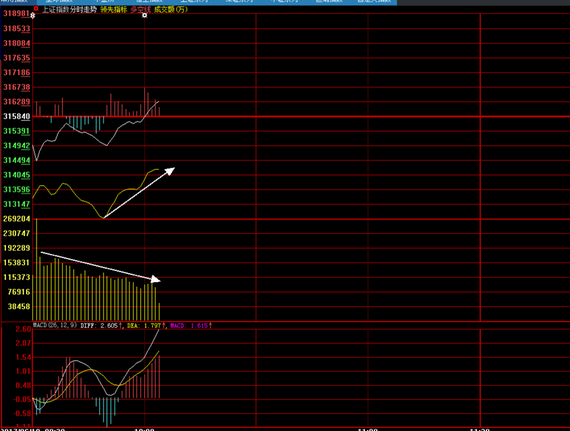This screenshot has width=570, height=431.
Task: Click the 领先指标 legend label
Action: coord(113,9)
